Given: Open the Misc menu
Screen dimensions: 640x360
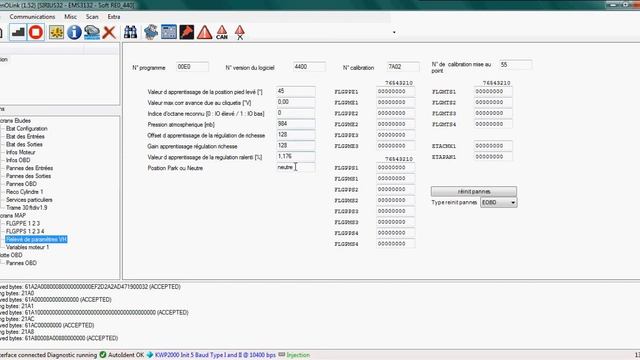Looking at the screenshot, I should pos(70,17).
